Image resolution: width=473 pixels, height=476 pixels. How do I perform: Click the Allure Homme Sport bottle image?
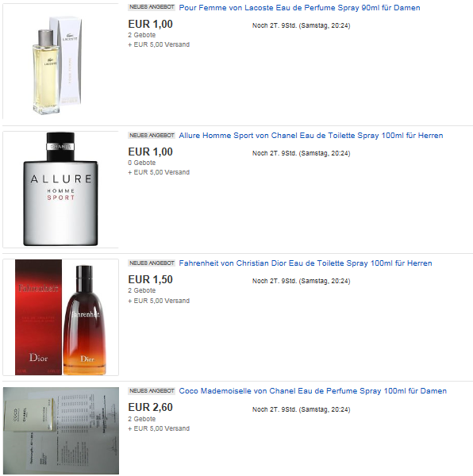click(x=60, y=190)
